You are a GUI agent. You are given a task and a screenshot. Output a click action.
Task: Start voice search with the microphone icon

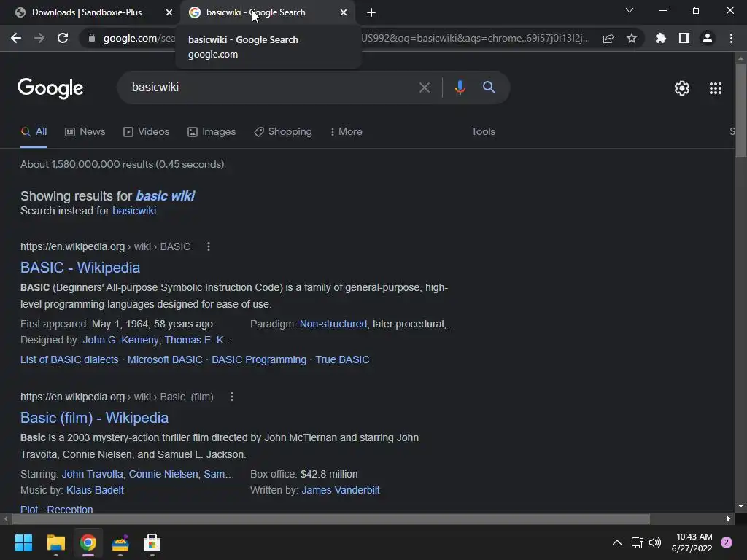(460, 87)
